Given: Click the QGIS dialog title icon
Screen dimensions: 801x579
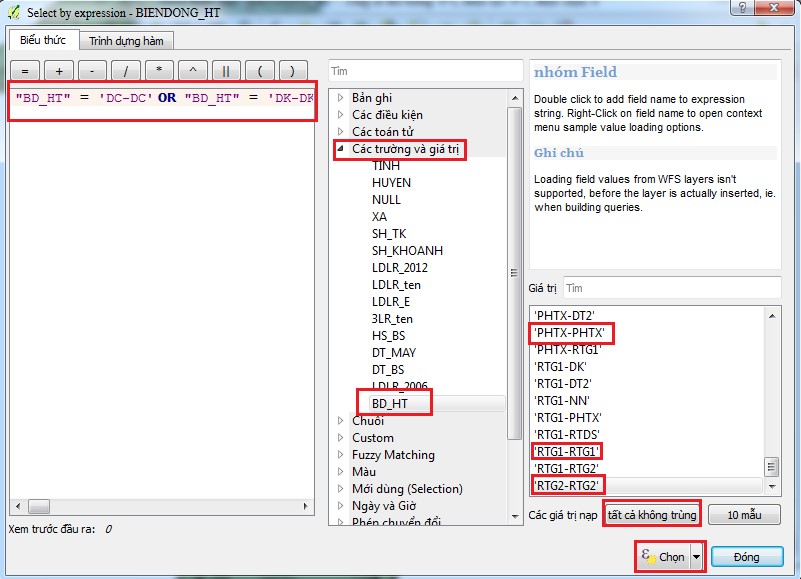Looking at the screenshot, I should click(13, 12).
